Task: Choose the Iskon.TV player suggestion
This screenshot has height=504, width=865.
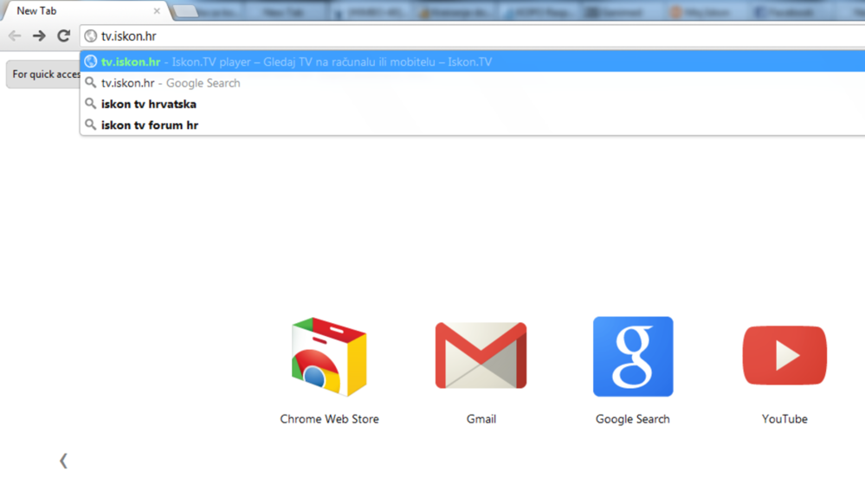Action: 473,61
